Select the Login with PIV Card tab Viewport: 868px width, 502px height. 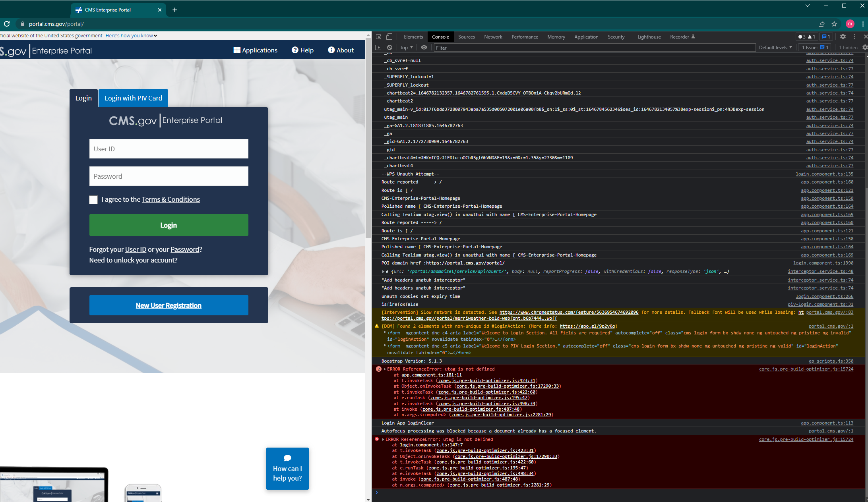tap(133, 98)
